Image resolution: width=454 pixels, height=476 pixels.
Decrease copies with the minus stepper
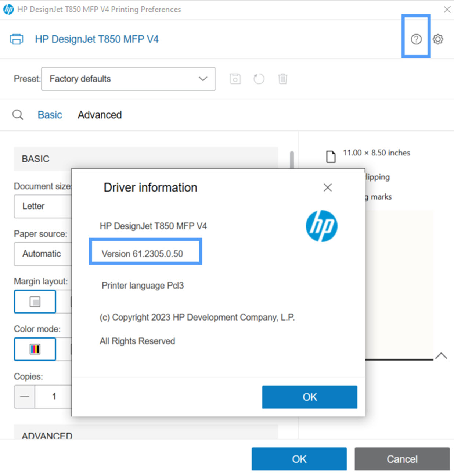pos(24,396)
